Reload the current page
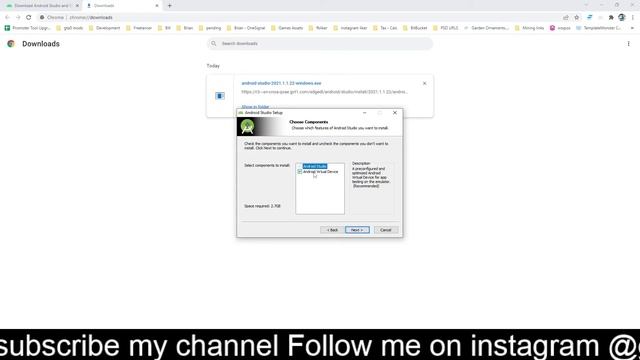Image resolution: width=640 pixels, height=360 pixels. (x=29, y=18)
